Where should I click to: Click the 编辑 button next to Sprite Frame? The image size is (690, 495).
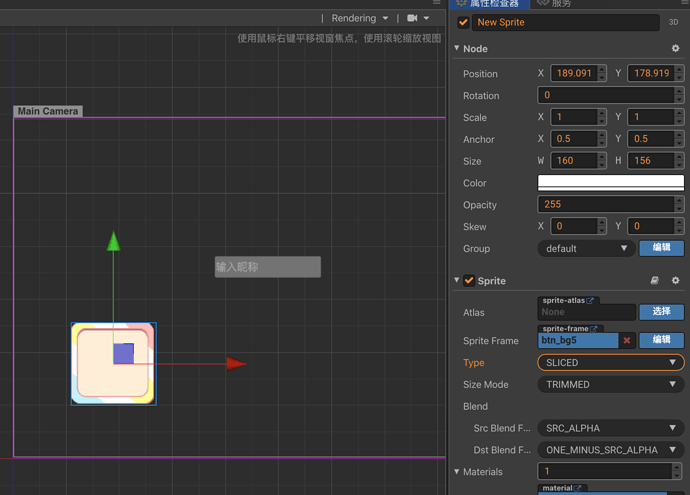click(661, 340)
